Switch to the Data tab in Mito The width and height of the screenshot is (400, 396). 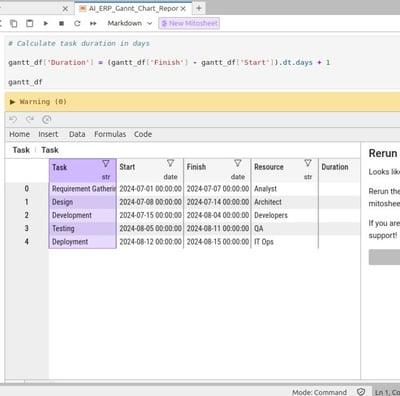pos(77,134)
